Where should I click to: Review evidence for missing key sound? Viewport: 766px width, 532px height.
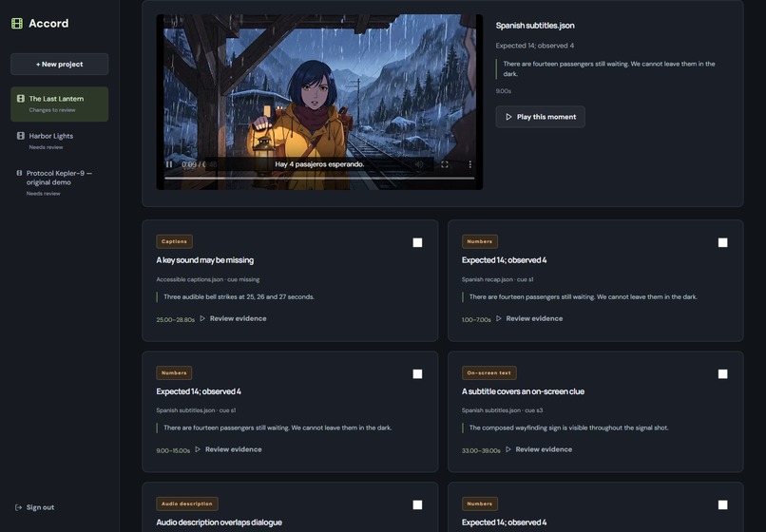click(x=233, y=318)
